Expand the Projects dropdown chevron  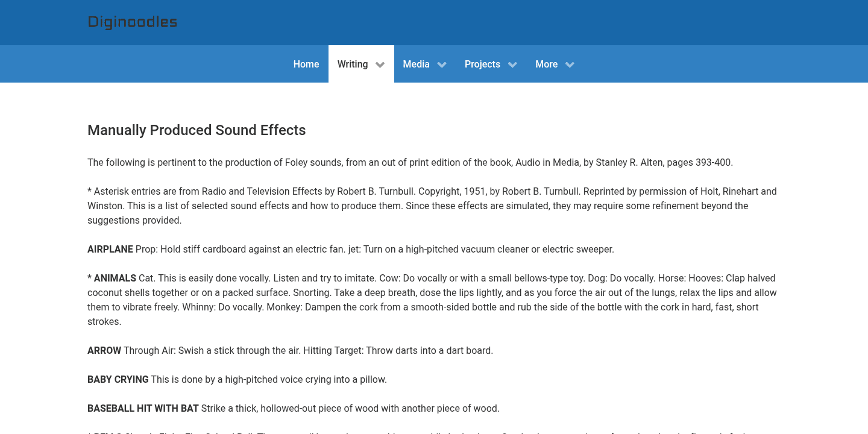pos(512,64)
